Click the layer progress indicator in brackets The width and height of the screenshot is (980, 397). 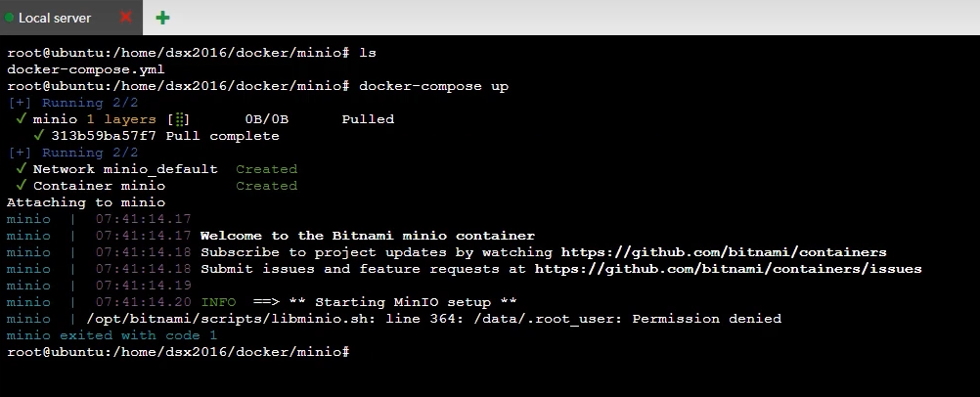pyautogui.click(x=179, y=119)
